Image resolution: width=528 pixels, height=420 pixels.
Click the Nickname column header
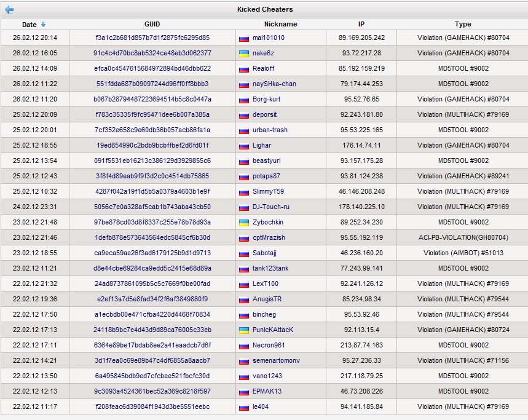point(280,24)
